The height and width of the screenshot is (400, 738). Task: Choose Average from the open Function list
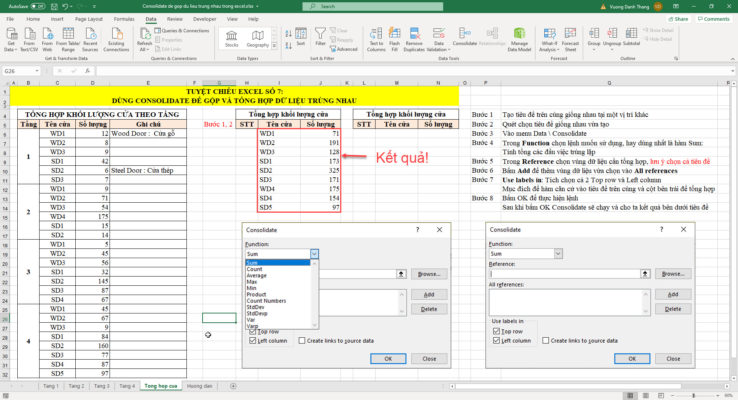tap(258, 275)
